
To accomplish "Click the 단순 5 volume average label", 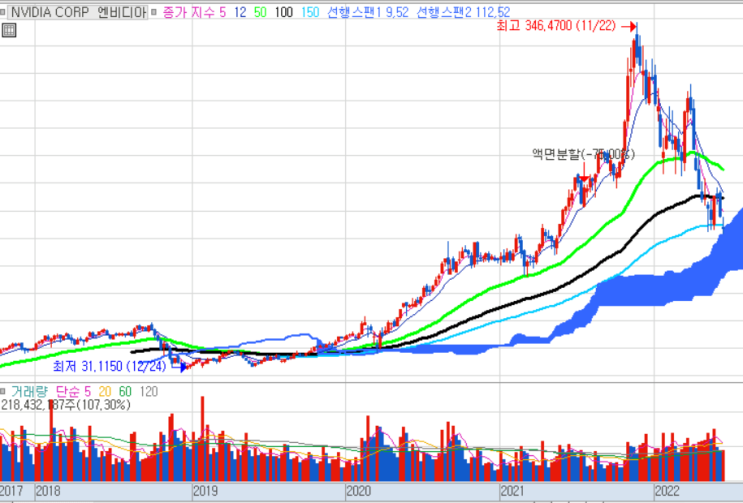I will click(73, 392).
